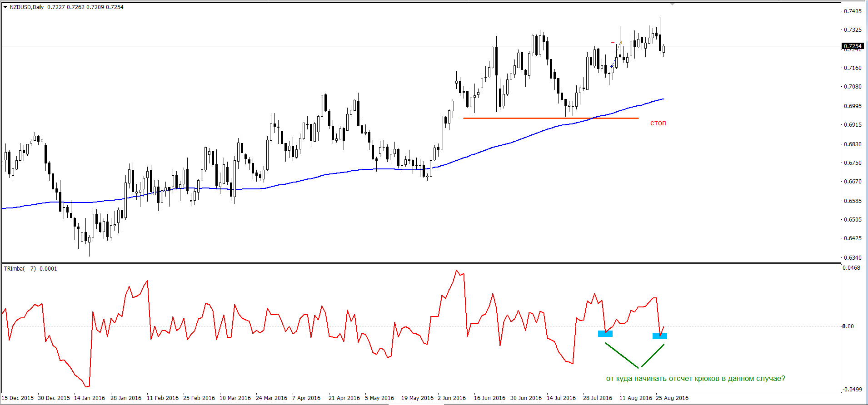868x405 pixels.
Task: Click the 14 Jul 2016 date label
Action: [x=561, y=398]
